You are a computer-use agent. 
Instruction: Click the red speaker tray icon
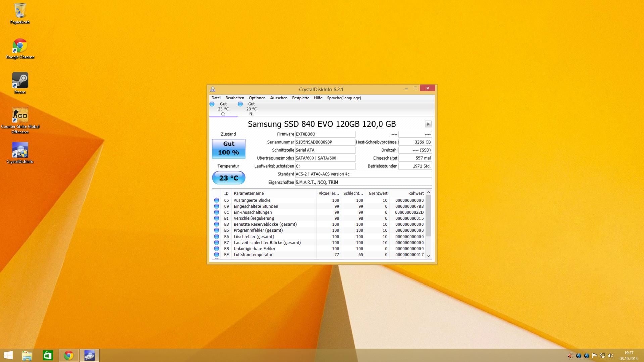570,356
